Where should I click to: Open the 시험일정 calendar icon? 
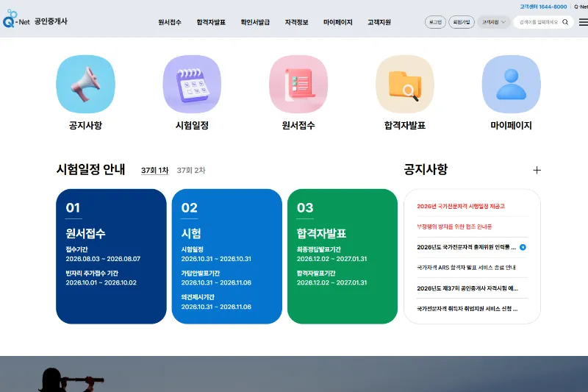(x=192, y=84)
